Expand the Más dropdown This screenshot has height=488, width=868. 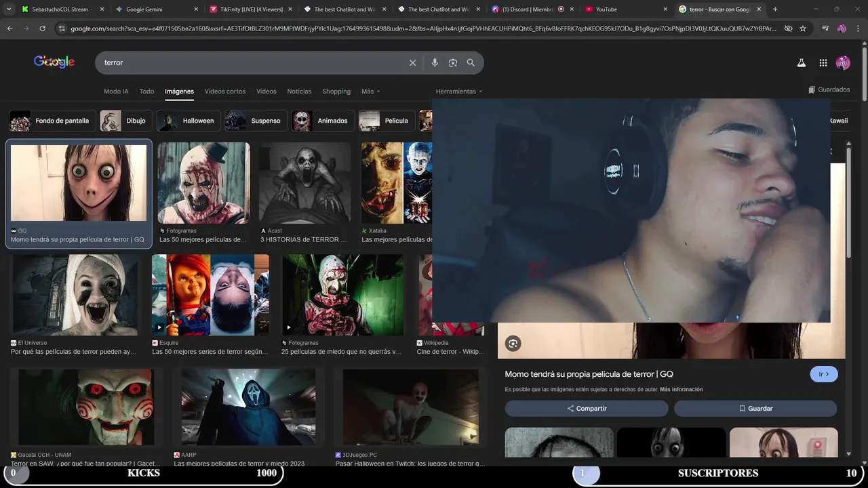(371, 91)
